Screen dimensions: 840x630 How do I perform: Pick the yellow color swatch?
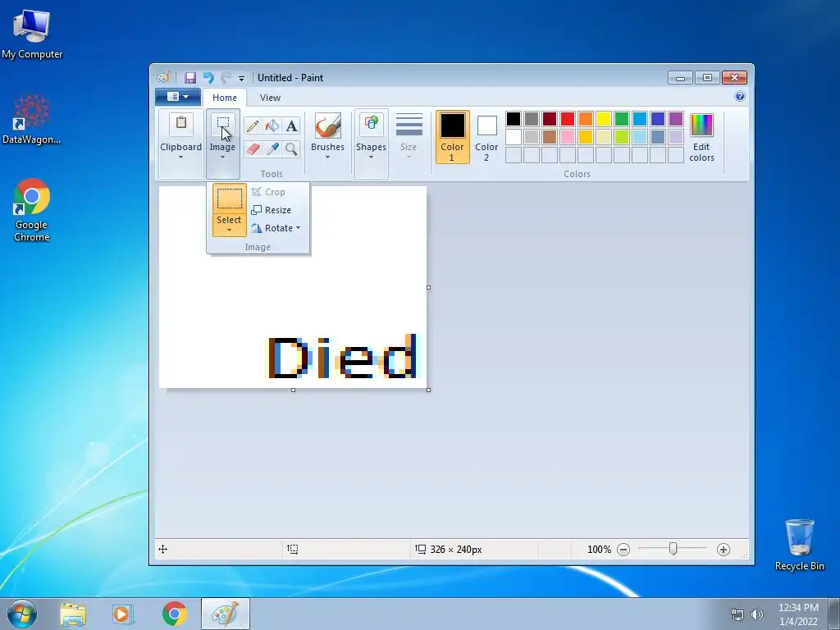604,118
